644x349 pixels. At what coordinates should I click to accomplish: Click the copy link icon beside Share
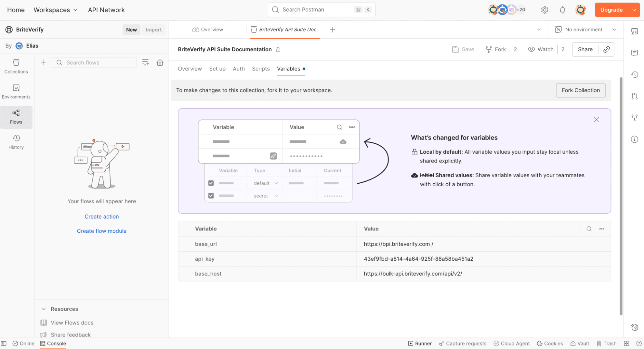point(606,49)
